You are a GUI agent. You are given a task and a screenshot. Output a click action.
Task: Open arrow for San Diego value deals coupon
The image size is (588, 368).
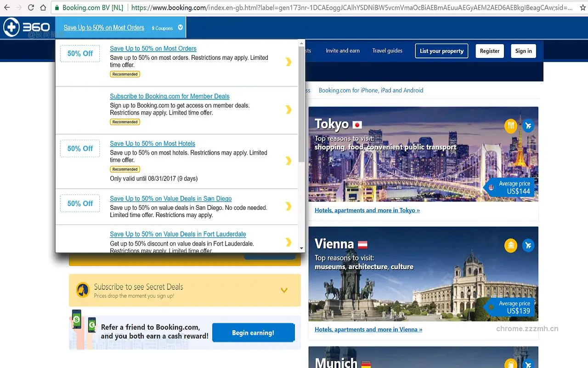click(288, 207)
